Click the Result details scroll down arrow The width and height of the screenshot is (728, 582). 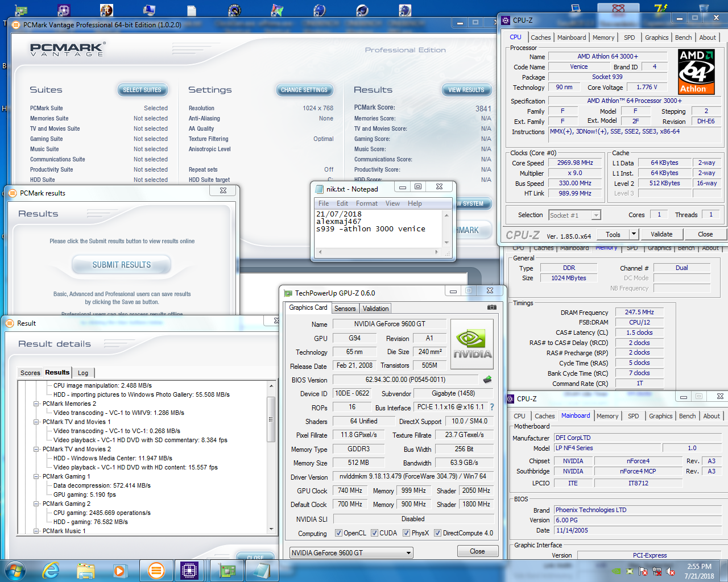(x=271, y=529)
